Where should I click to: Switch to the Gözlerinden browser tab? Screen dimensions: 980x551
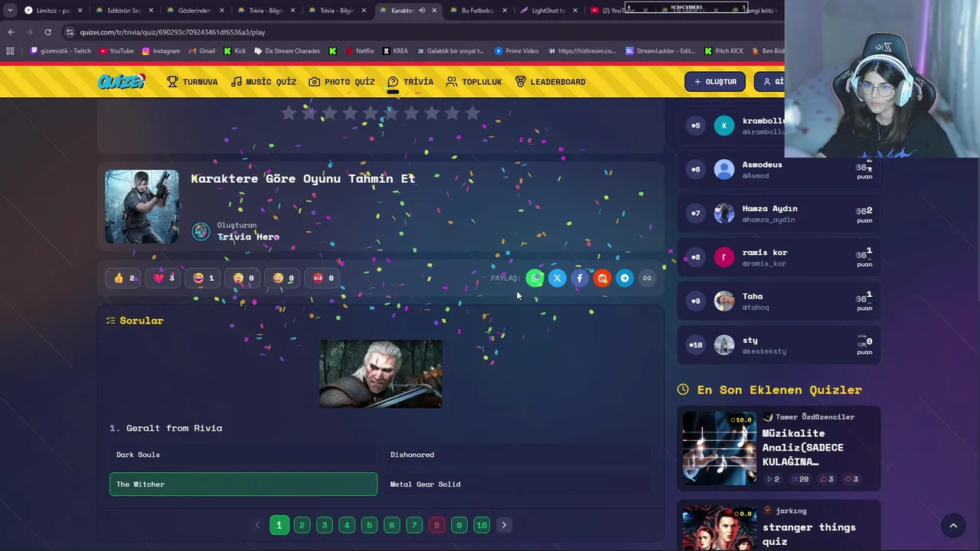[x=194, y=11]
